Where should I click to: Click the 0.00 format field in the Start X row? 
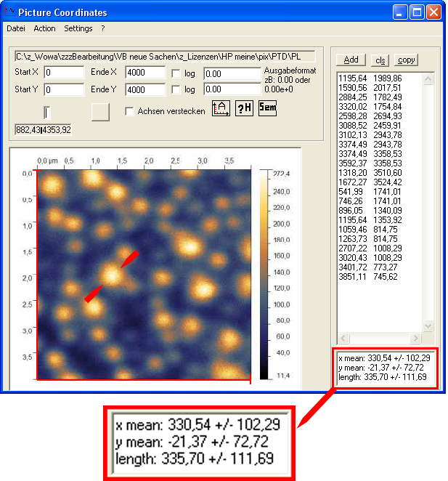(x=232, y=74)
